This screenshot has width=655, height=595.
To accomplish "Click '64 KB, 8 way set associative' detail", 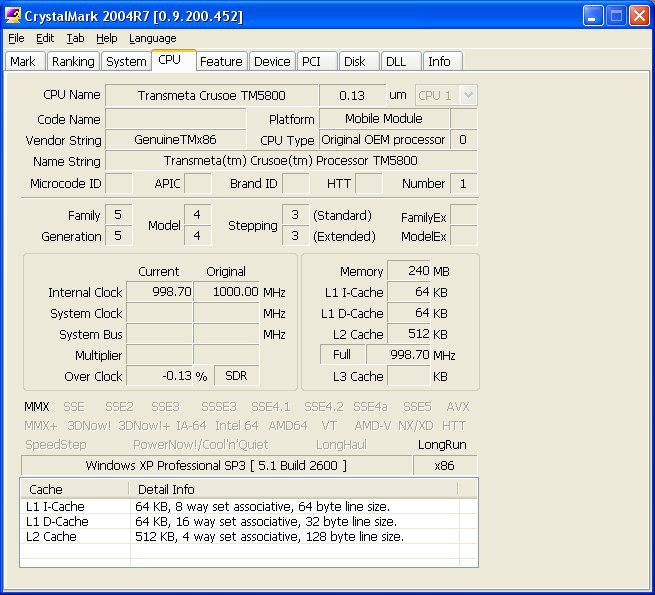I will coord(262,506).
